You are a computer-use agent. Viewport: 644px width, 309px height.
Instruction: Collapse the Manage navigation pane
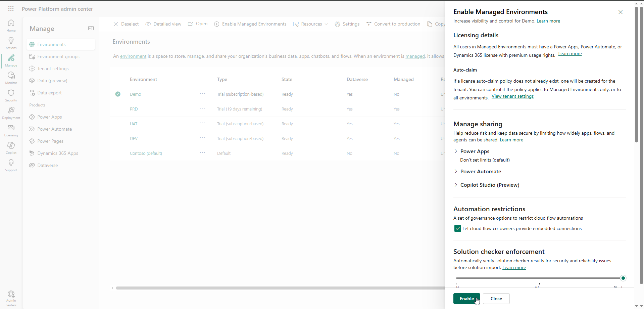[91, 28]
